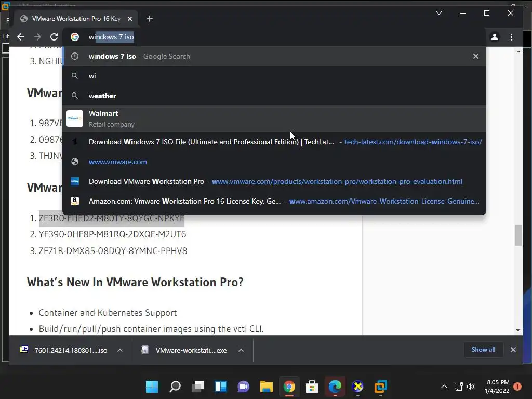Click the Chrome icon on the taskbar
Image resolution: width=532 pixels, height=399 pixels.
point(289,387)
